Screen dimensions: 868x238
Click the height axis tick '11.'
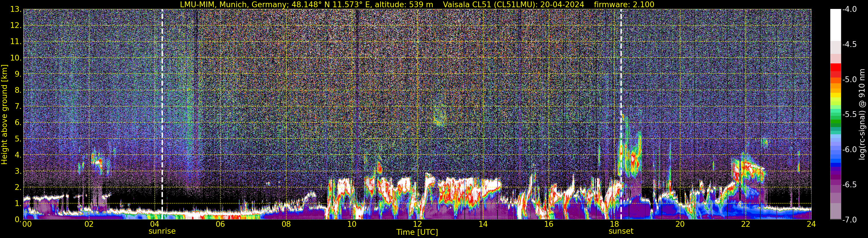click(x=16, y=42)
